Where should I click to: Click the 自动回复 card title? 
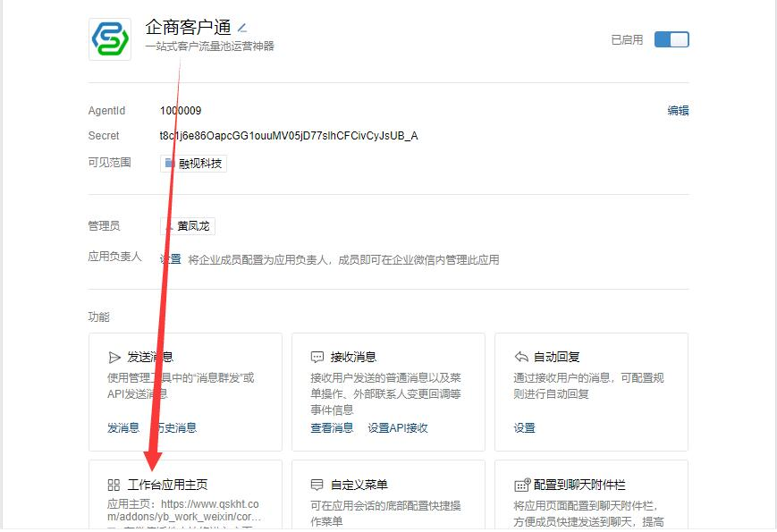(556, 357)
